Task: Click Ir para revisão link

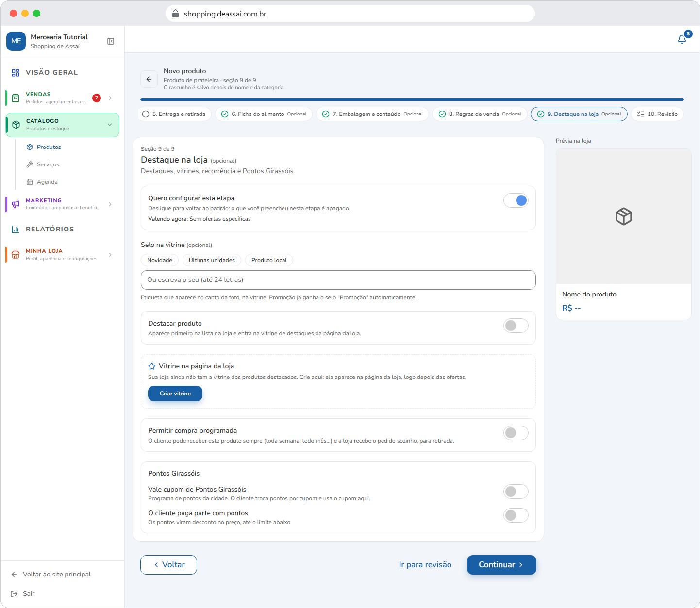Action: [x=425, y=565]
